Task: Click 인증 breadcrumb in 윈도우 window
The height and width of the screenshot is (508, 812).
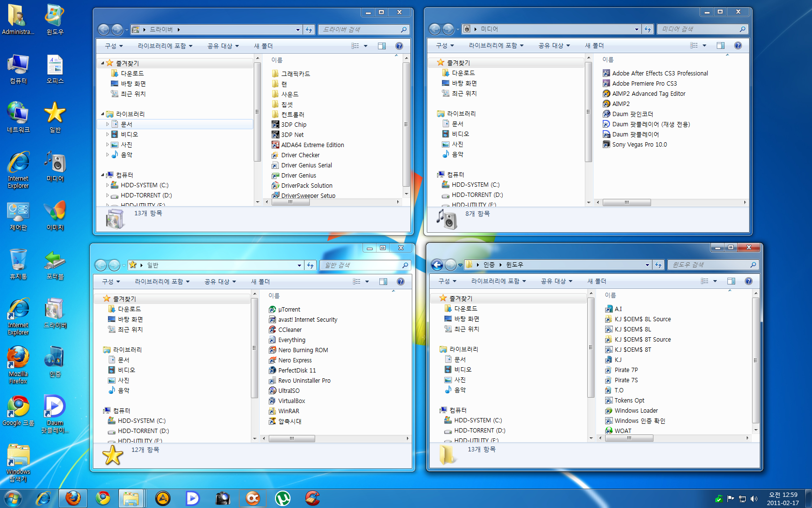Action: tap(489, 265)
